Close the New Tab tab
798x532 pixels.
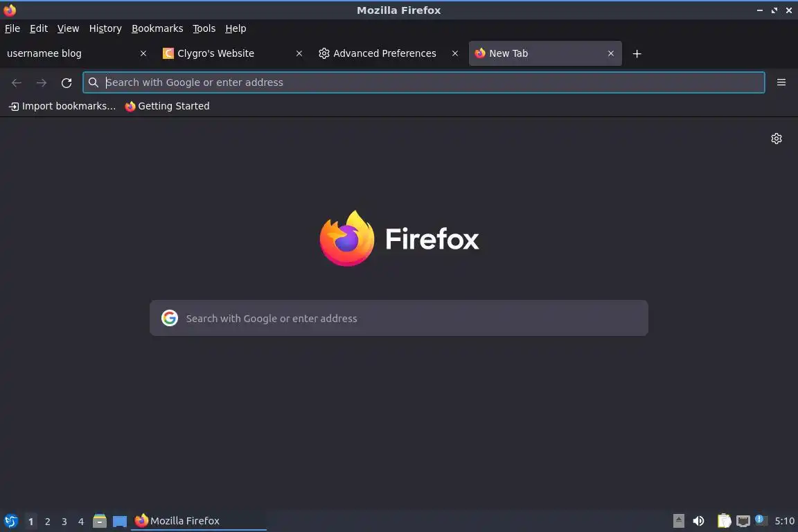pyautogui.click(x=611, y=53)
